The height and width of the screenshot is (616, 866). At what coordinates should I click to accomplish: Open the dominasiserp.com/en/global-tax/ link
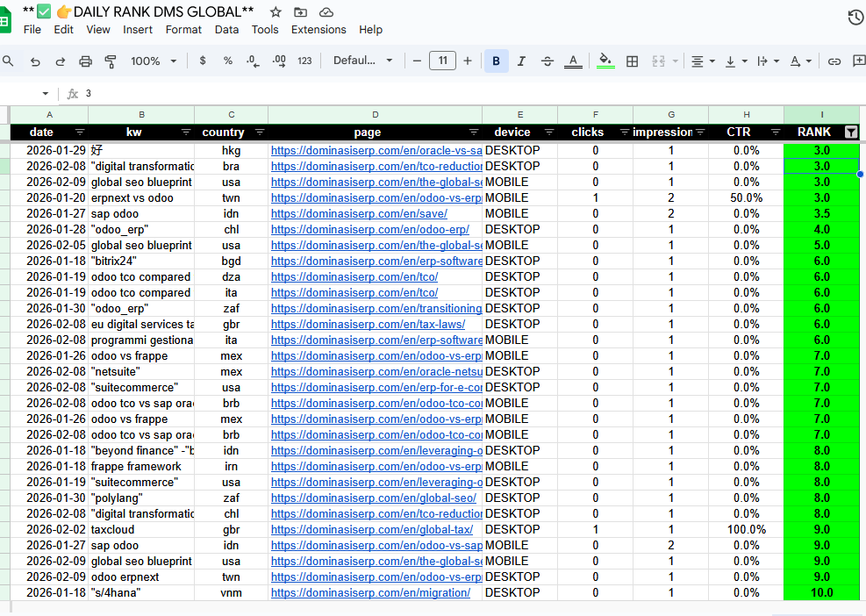click(372, 530)
